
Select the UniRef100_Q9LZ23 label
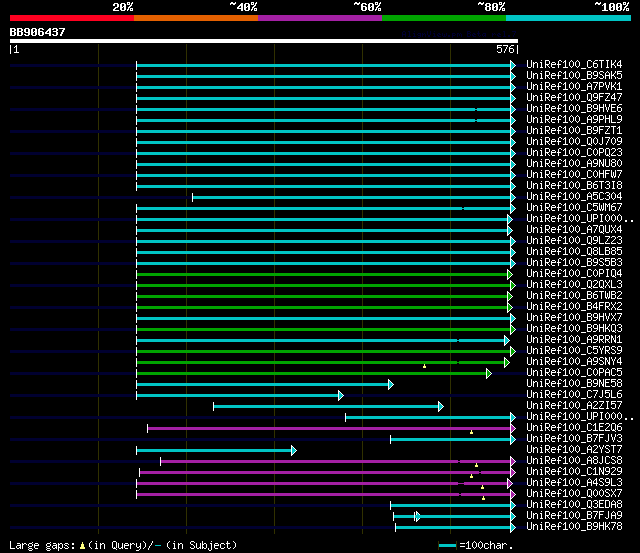point(574,241)
